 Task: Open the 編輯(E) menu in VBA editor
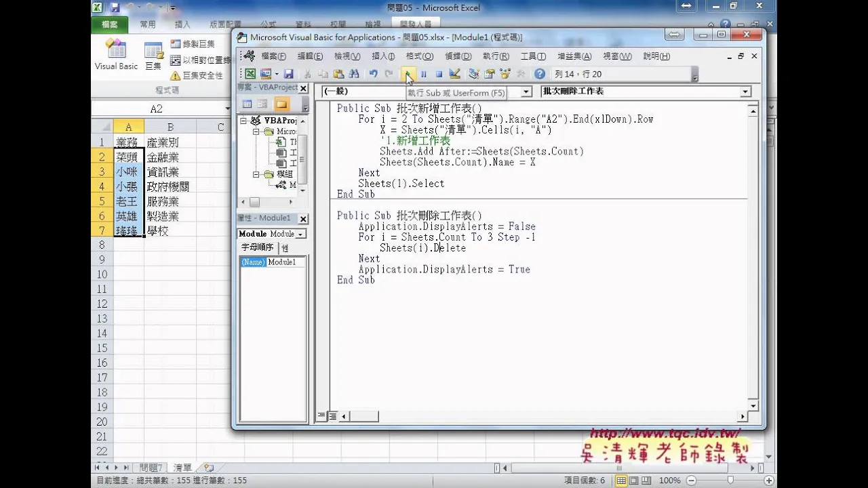310,56
